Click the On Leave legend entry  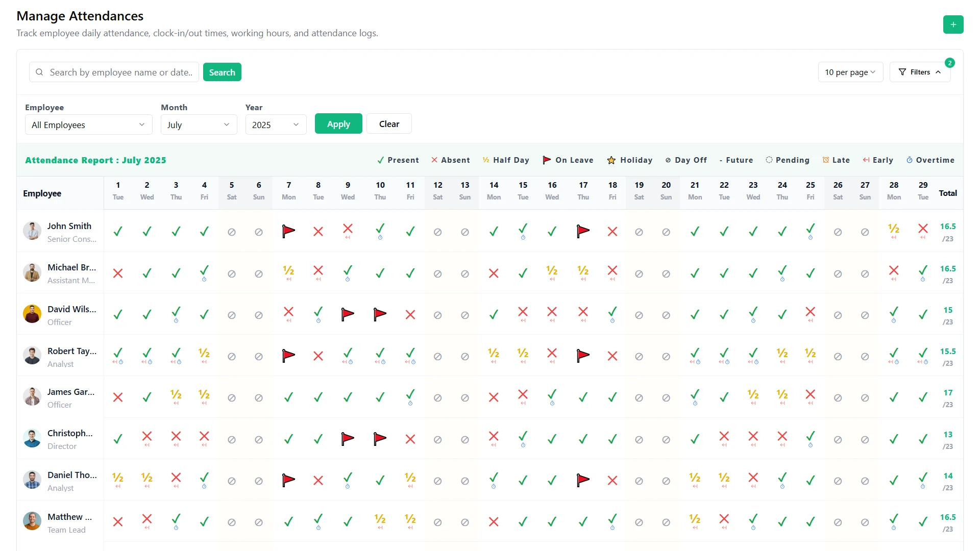(x=568, y=160)
